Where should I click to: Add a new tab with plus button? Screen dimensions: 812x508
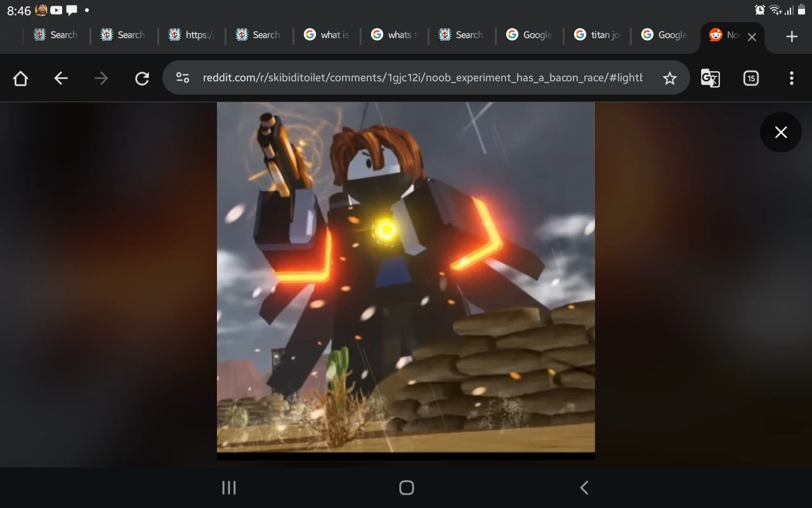point(791,37)
